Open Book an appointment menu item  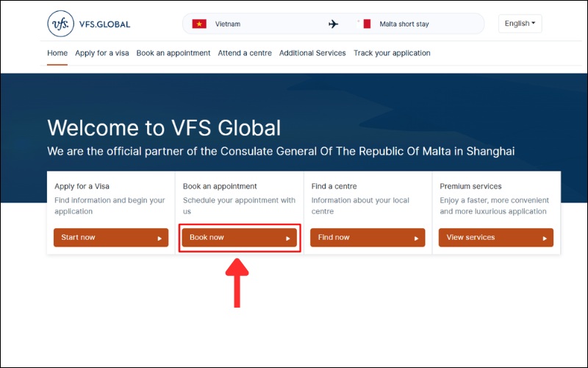click(173, 53)
